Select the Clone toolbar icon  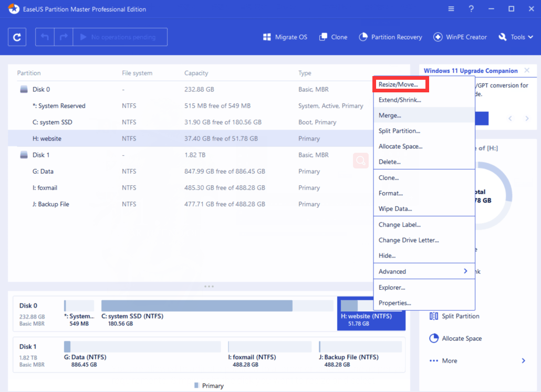pos(333,37)
